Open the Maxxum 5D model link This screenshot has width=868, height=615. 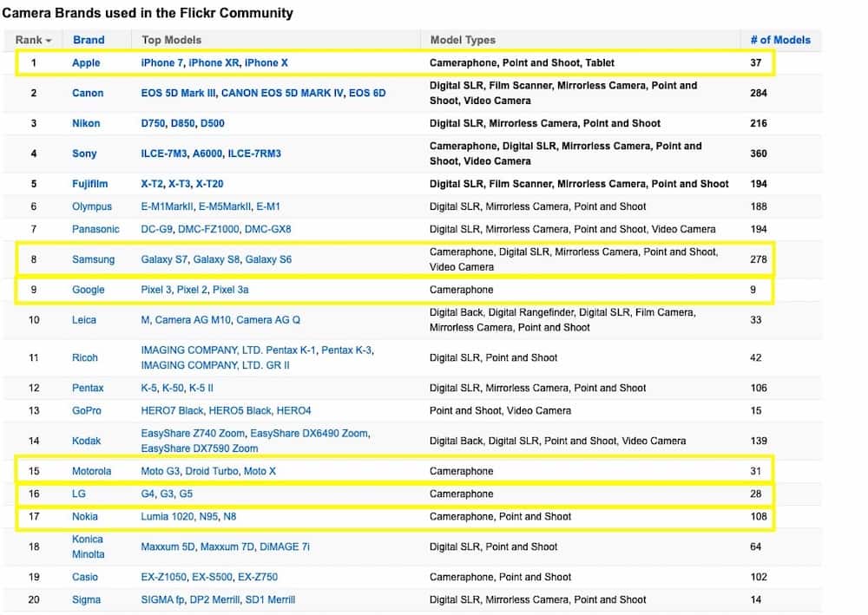[168, 546]
